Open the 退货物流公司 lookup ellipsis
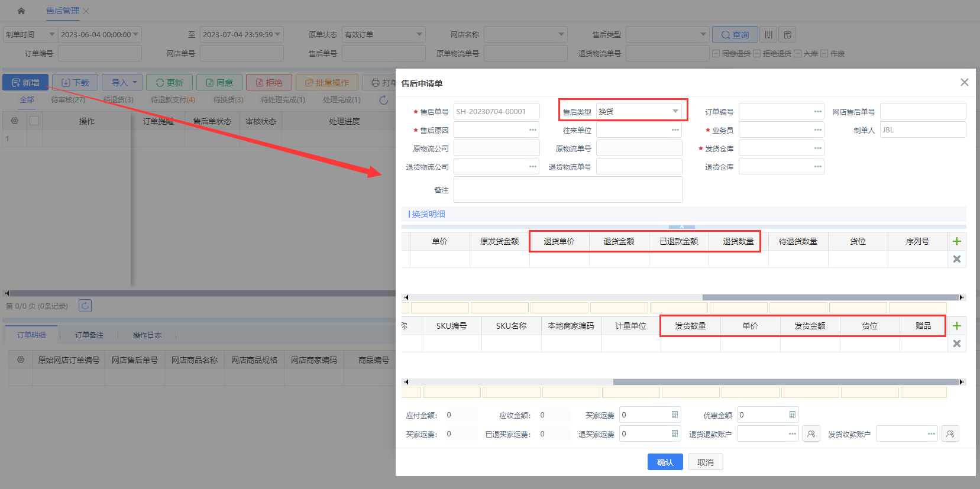The width and height of the screenshot is (980, 489). (533, 167)
